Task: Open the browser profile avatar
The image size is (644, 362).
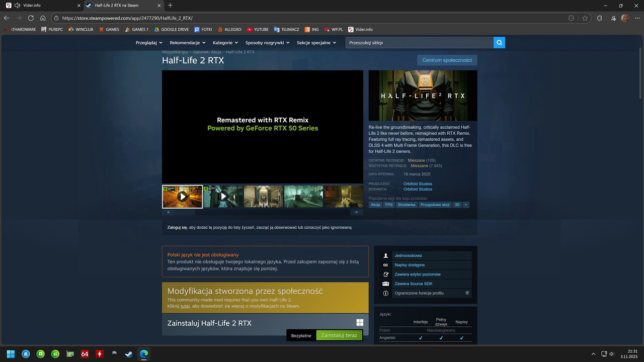Action: [625, 18]
